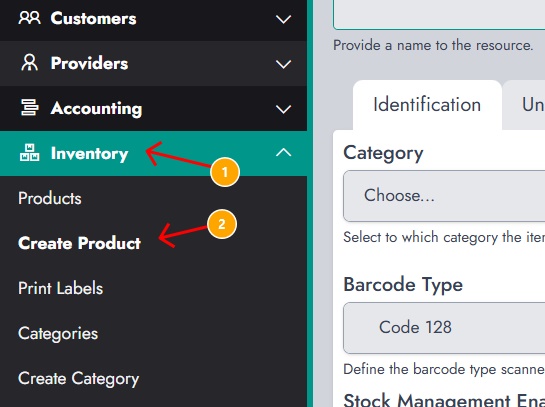Click the Accounting menu label
The image size is (545, 407).
click(x=96, y=108)
